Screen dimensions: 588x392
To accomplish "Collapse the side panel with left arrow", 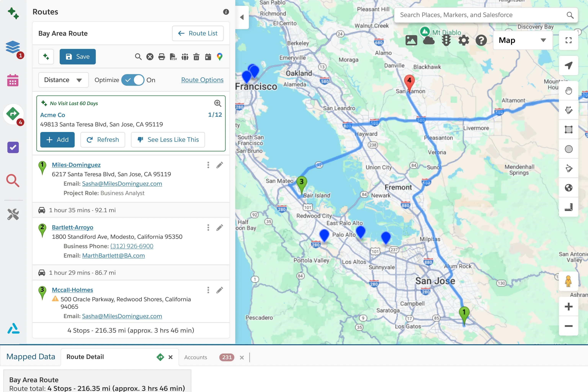I will [x=242, y=17].
